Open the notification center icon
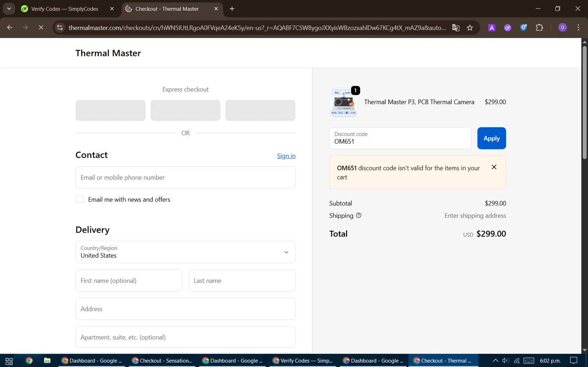Image resolution: width=588 pixels, height=367 pixels. (574, 361)
